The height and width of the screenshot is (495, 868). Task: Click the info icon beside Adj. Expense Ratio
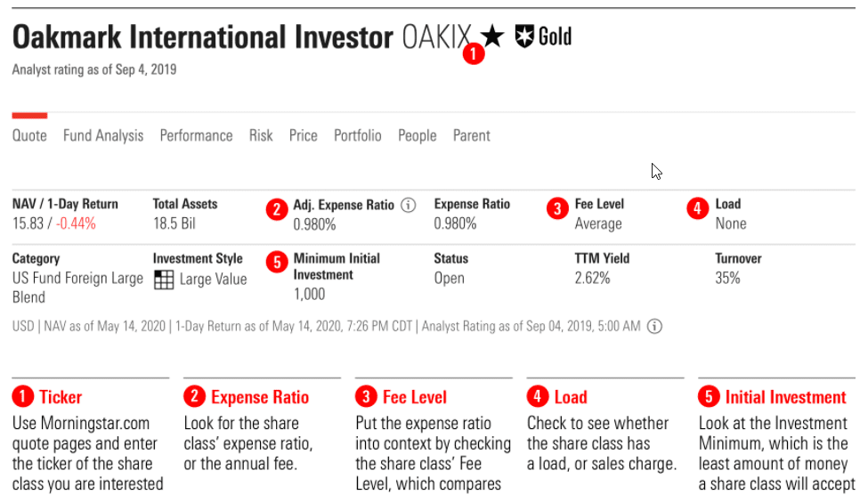pos(409,205)
